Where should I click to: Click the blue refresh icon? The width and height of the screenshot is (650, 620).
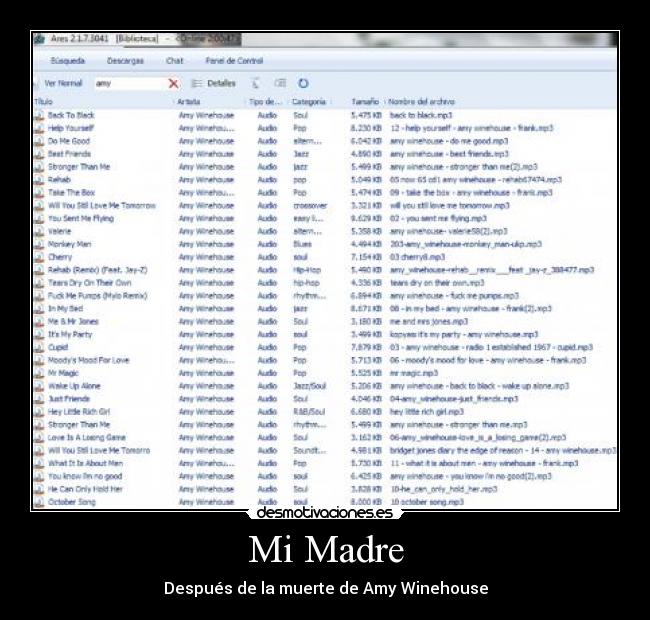[303, 83]
